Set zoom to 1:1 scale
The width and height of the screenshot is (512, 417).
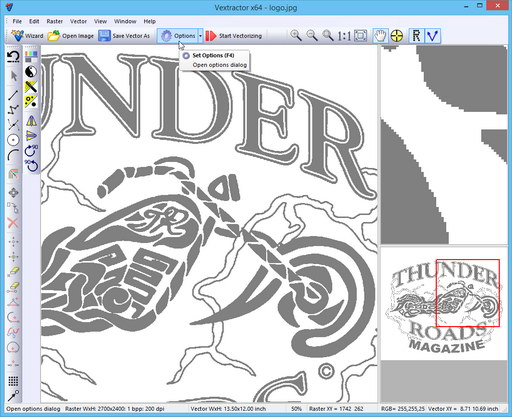click(x=344, y=36)
